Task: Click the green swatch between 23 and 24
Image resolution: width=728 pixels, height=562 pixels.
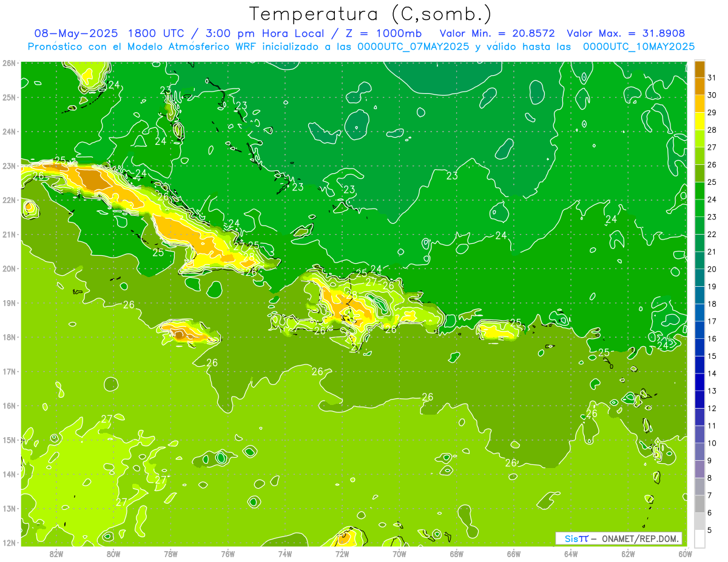Action: [699, 208]
